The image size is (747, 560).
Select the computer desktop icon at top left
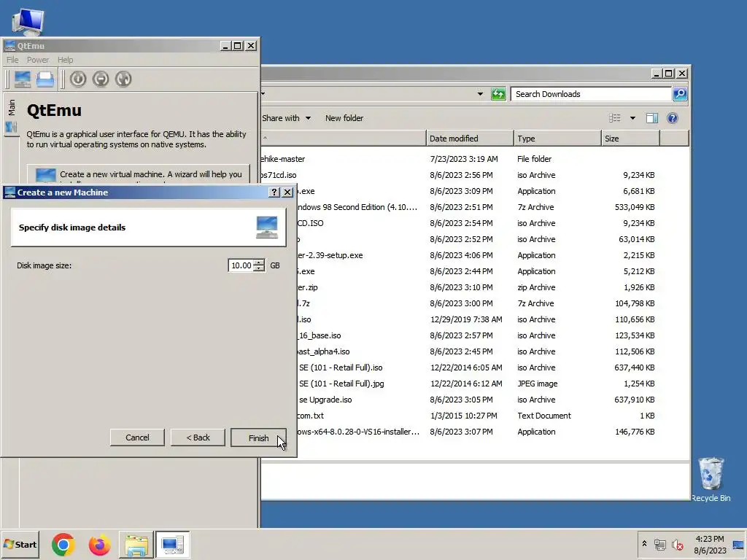point(28,21)
